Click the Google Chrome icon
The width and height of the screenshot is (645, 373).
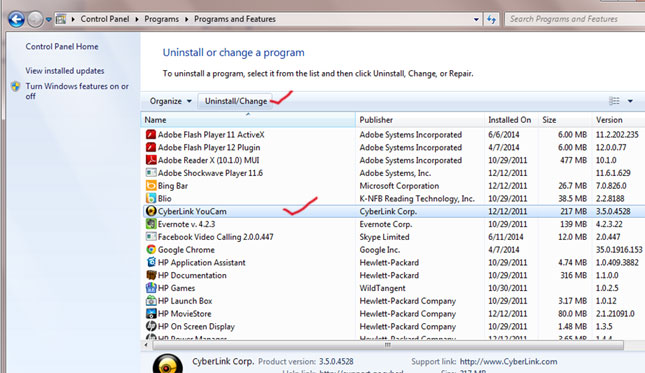[x=151, y=249]
